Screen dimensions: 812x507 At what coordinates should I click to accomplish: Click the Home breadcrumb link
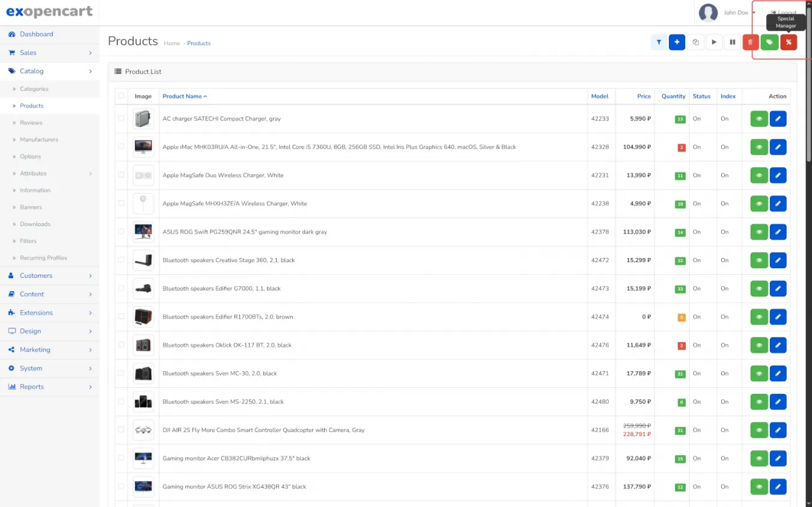point(171,43)
